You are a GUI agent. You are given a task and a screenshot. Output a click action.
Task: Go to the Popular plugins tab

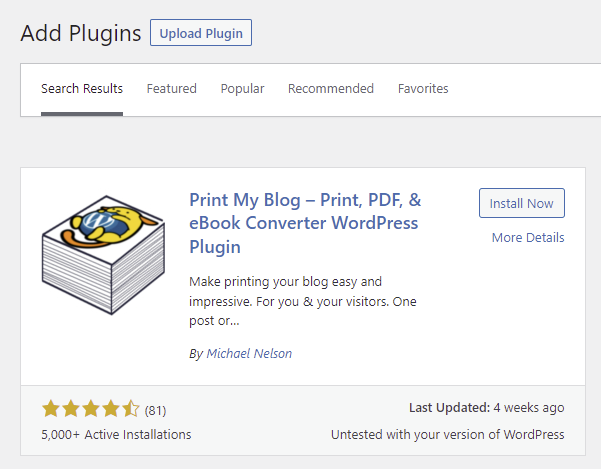pos(242,89)
